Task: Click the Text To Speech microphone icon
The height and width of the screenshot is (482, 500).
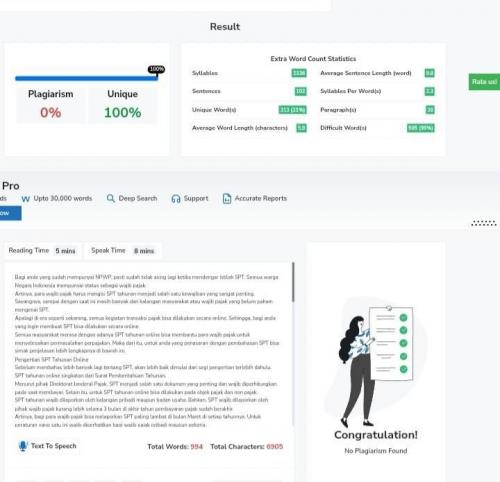Action: point(23,446)
